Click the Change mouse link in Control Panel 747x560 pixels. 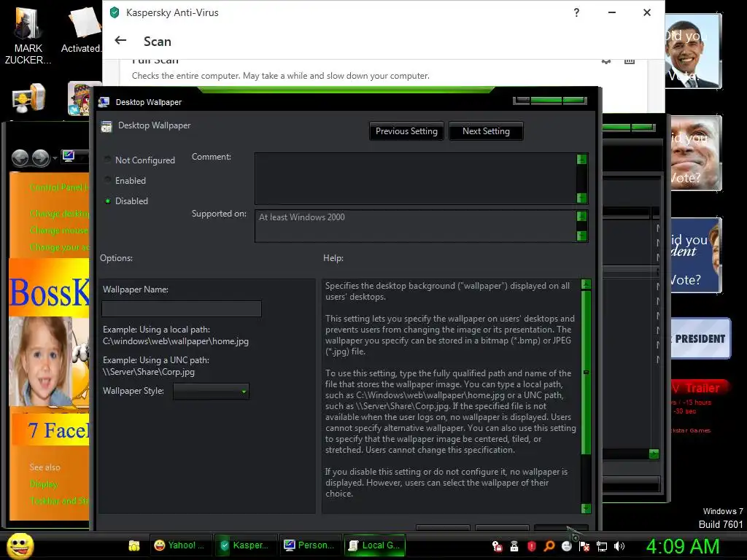[59, 230]
